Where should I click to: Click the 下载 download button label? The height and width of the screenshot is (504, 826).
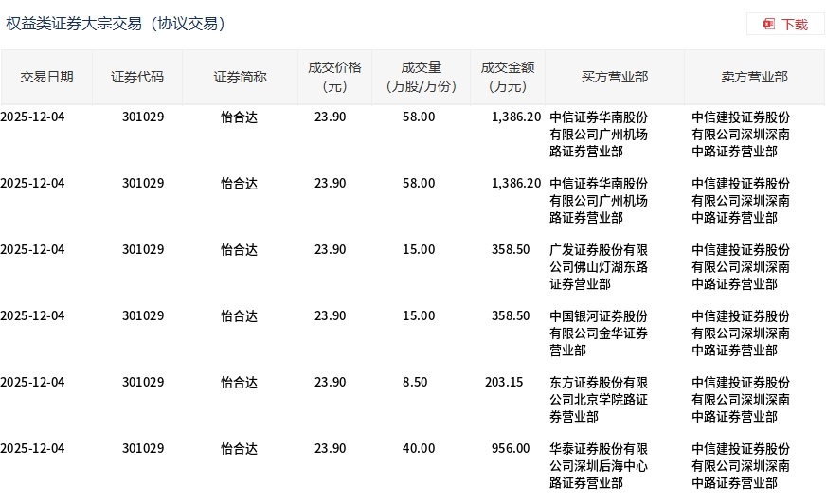[x=795, y=25]
